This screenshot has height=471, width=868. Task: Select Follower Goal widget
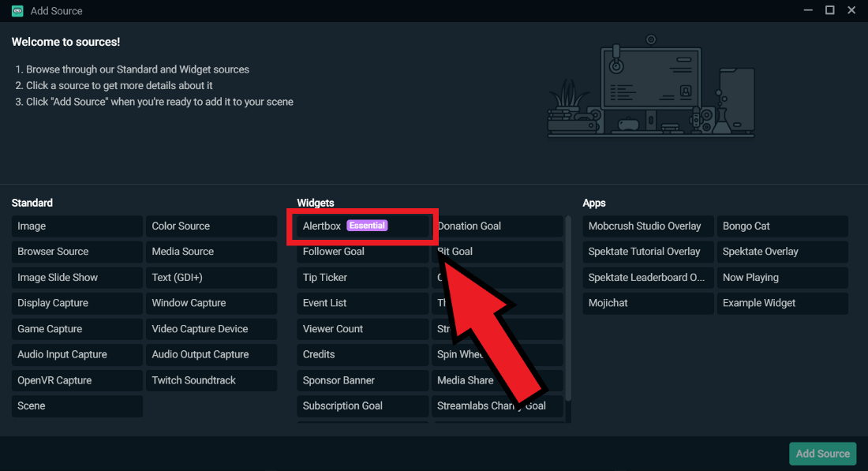pyautogui.click(x=363, y=251)
